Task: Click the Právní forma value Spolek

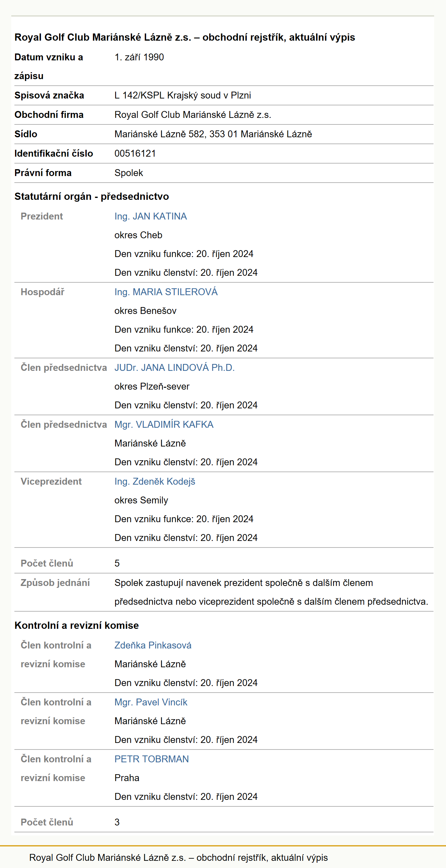Action: 129,173
